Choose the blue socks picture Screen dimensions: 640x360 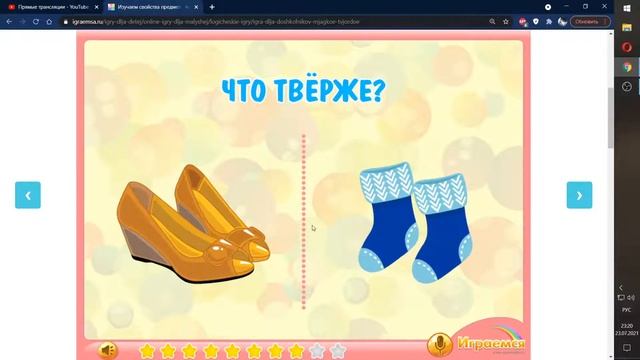tap(415, 222)
